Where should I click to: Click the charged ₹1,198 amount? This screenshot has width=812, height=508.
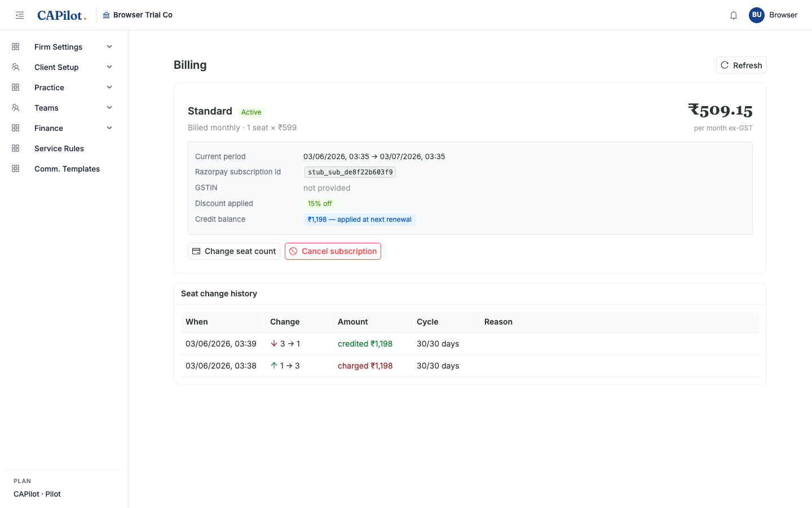pos(365,366)
